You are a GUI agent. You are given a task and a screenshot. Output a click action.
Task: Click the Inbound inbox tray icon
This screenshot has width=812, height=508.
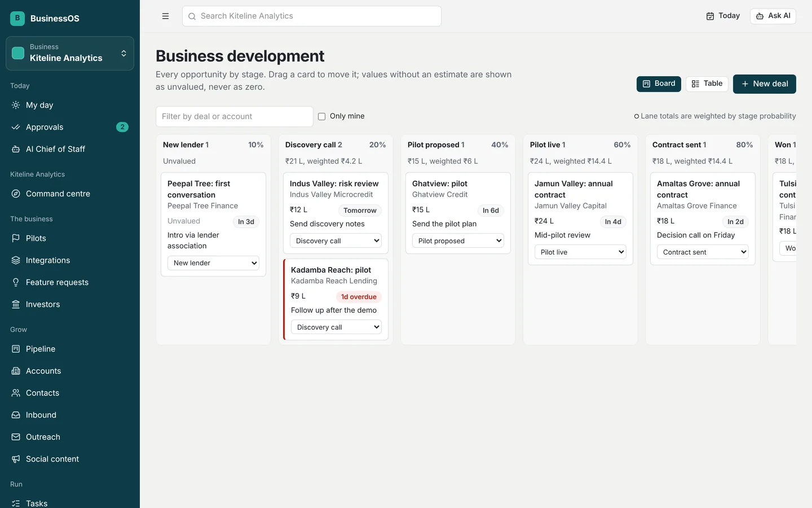[16, 415]
